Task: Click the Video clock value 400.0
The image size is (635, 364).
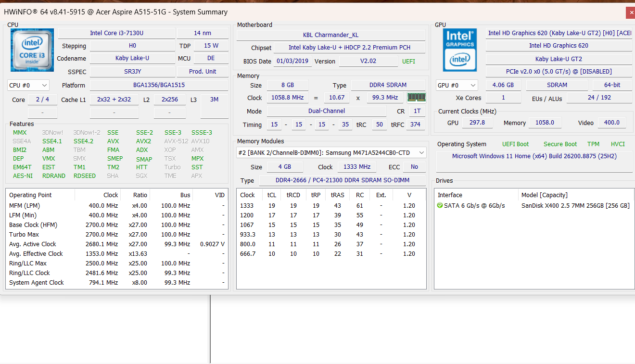Action: pos(612,123)
